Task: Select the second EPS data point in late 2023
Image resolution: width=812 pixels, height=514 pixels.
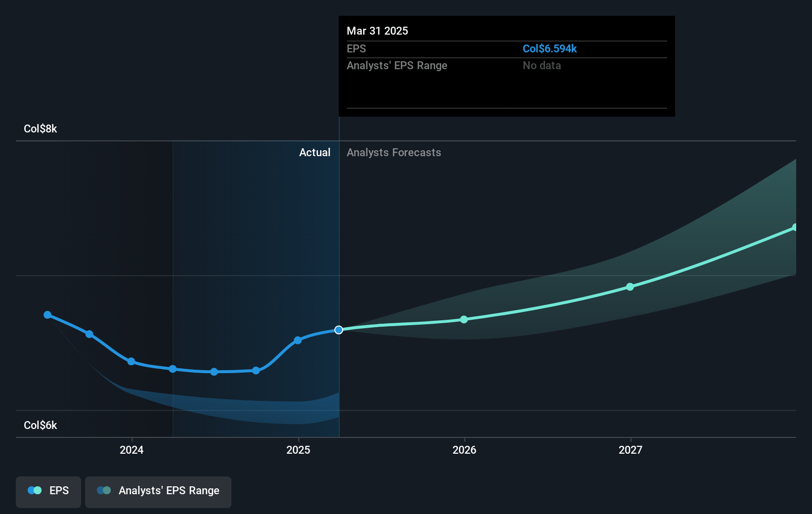Action: click(x=90, y=334)
